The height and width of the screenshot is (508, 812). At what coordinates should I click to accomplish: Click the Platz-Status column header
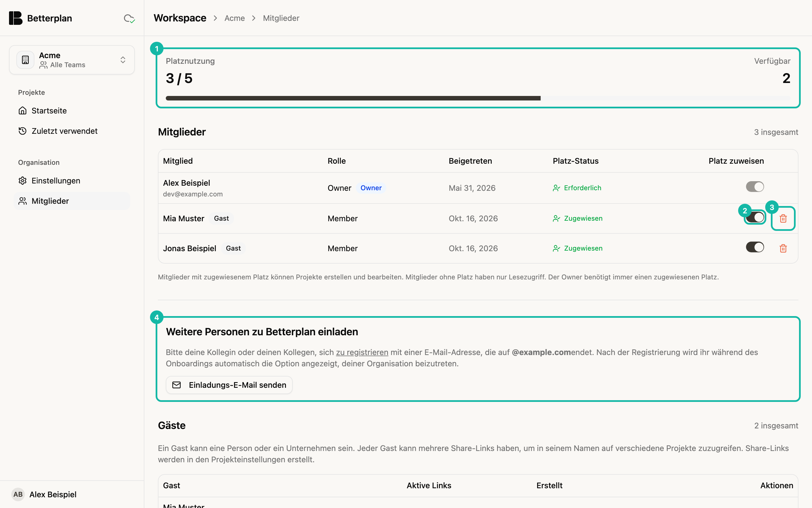(576, 161)
